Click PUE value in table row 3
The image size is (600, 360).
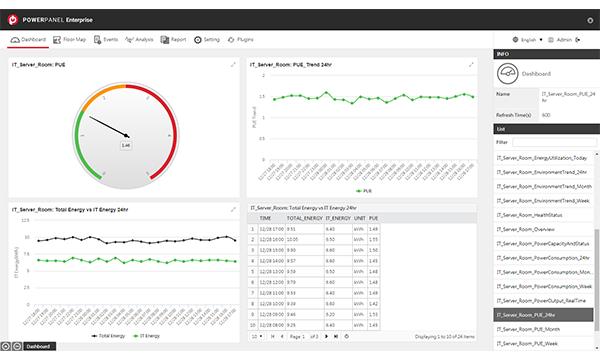(374, 250)
